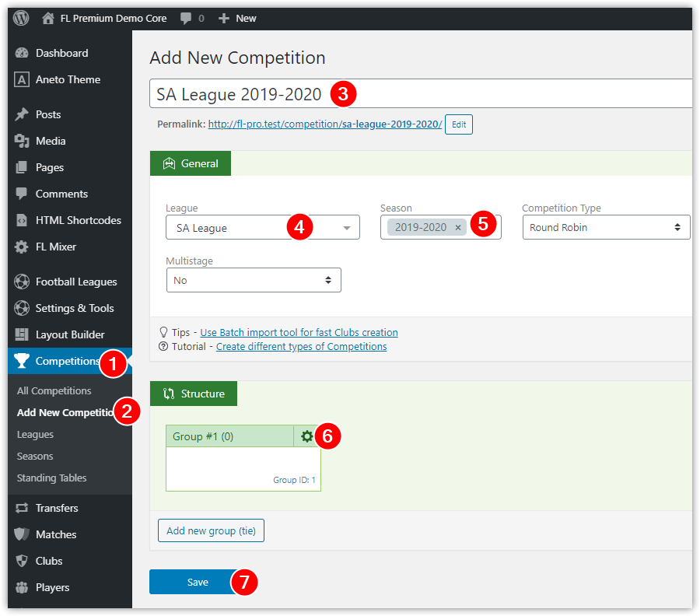Open the Structure tab

tap(194, 394)
